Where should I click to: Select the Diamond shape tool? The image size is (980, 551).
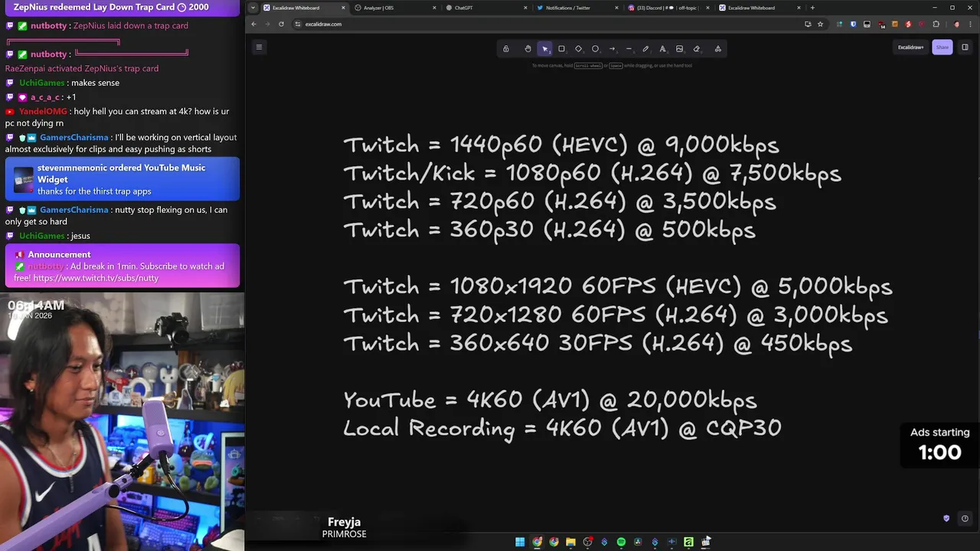[578, 48]
